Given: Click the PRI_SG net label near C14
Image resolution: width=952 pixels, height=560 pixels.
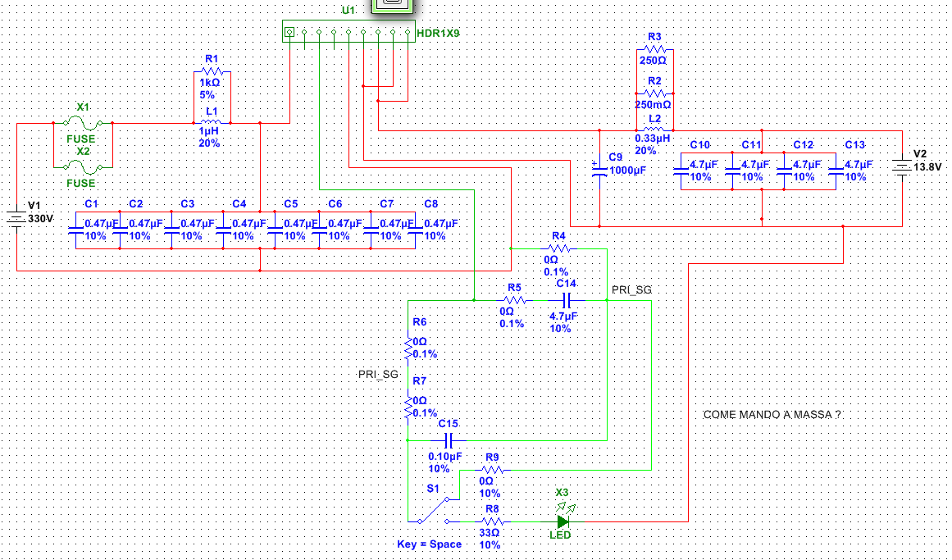Looking at the screenshot, I should point(631,289).
